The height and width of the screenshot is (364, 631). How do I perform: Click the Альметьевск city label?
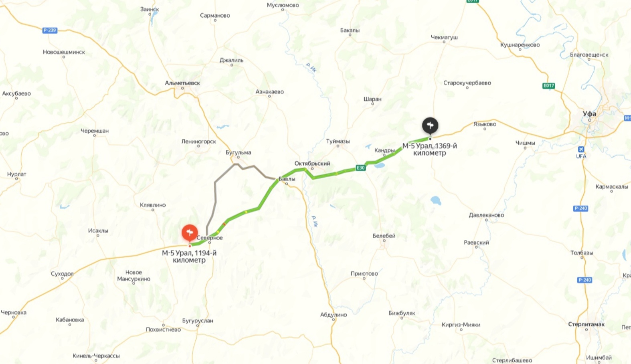tap(182, 83)
